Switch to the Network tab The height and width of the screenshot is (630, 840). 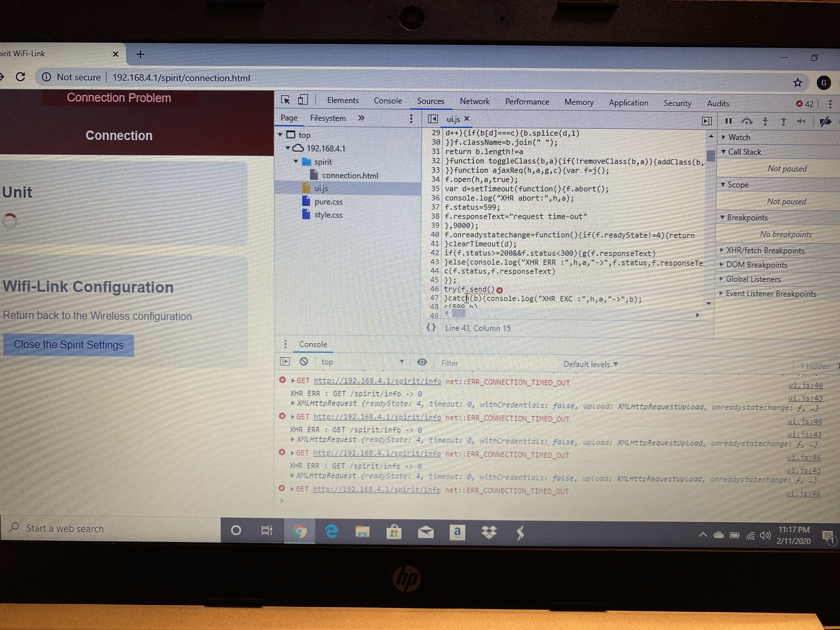(x=474, y=101)
